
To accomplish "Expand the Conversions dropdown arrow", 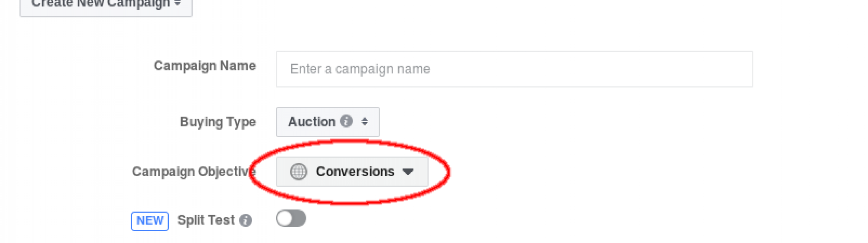I will (x=408, y=172).
